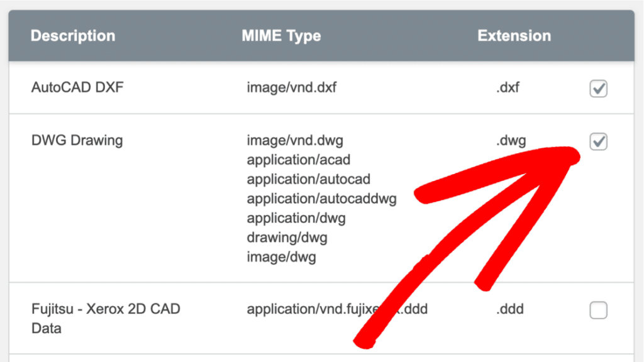Image resolution: width=644 pixels, height=362 pixels.
Task: Click the .dxf extension cell
Action: pyautogui.click(x=508, y=87)
